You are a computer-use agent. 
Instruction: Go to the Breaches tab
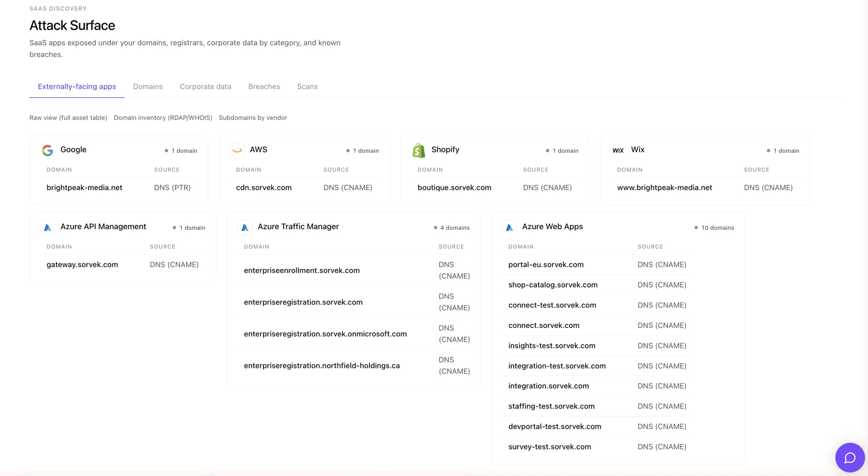pyautogui.click(x=264, y=86)
